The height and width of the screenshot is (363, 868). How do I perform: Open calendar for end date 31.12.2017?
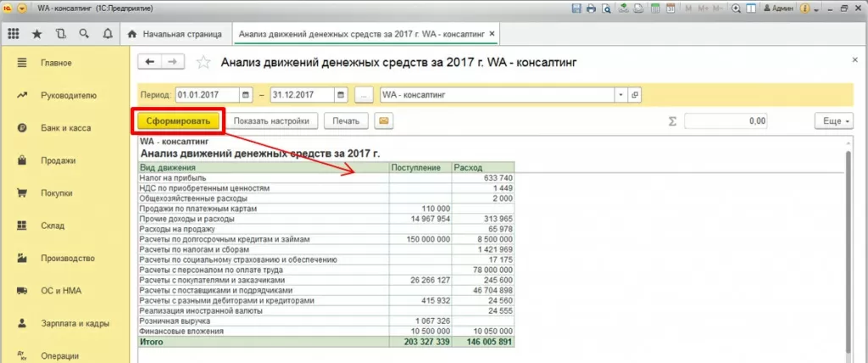pyautogui.click(x=341, y=95)
